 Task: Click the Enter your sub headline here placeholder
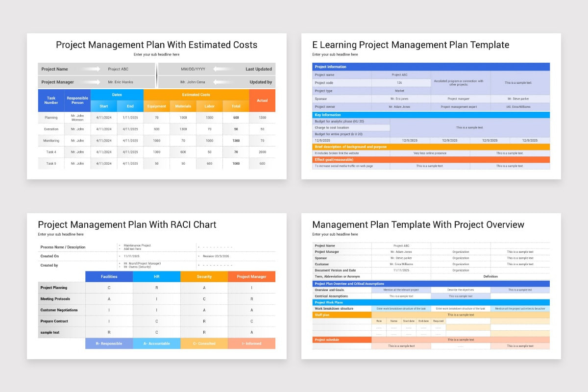(x=156, y=54)
